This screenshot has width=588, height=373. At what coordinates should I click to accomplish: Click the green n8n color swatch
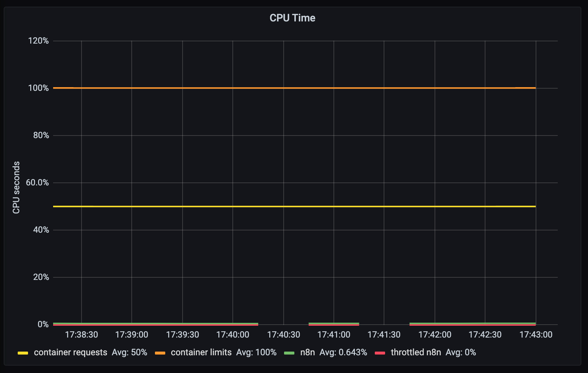289,353
